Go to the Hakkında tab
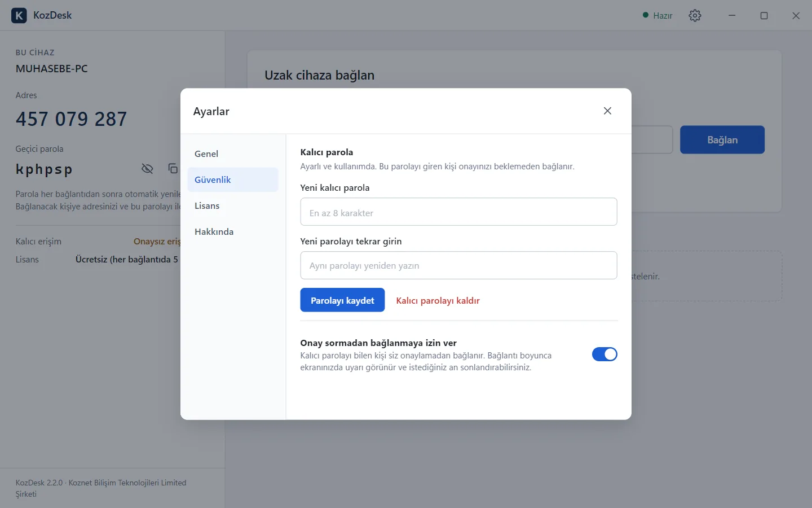The width and height of the screenshot is (812, 508). tap(233, 231)
